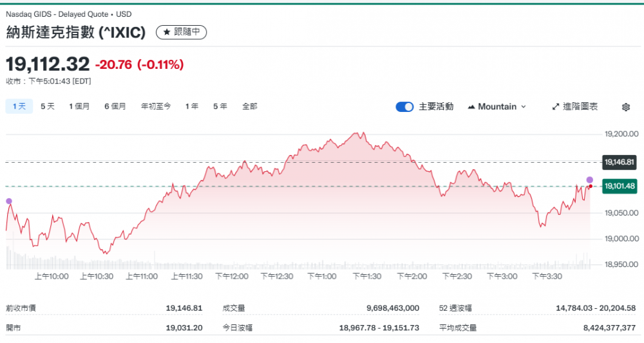Click the expand arrows icon for 進階圖表
The width and height of the screenshot is (644, 343).
coord(556,107)
